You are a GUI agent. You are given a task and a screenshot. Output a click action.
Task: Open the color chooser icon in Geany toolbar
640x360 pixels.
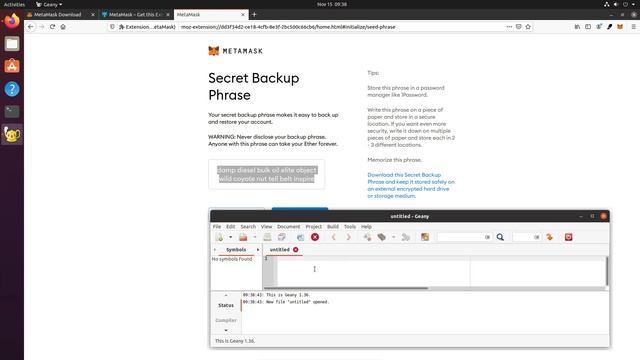(x=425, y=237)
